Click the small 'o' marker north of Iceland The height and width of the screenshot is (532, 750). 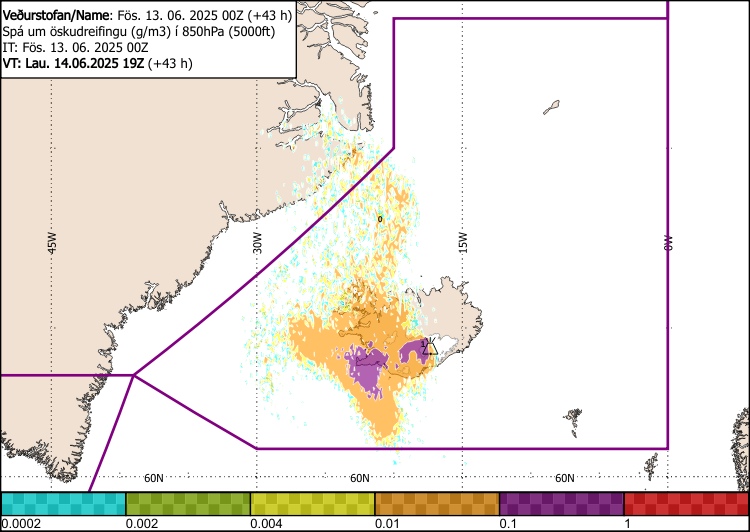(380, 219)
